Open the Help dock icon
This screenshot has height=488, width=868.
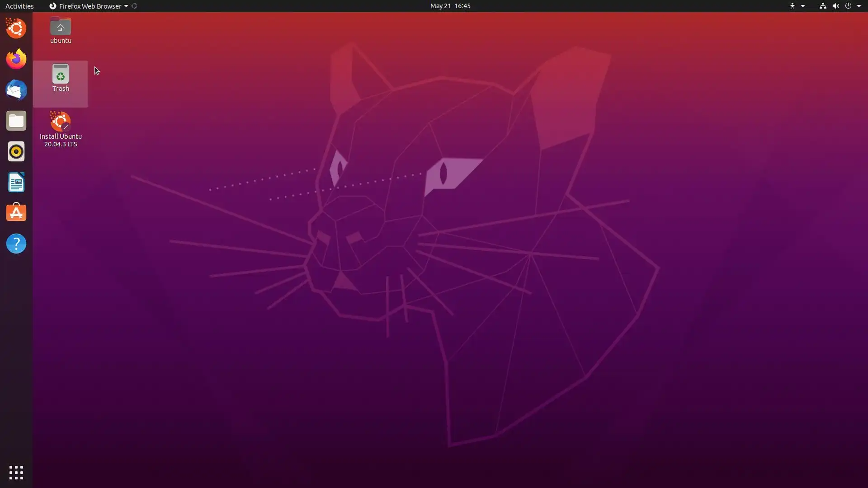coord(16,244)
